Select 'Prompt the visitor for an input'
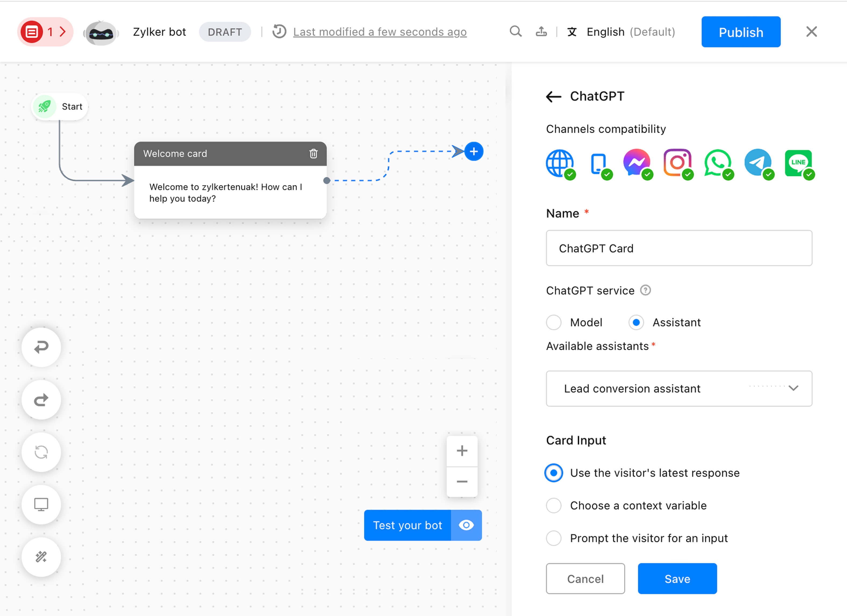Viewport: 847px width, 616px height. (x=554, y=538)
